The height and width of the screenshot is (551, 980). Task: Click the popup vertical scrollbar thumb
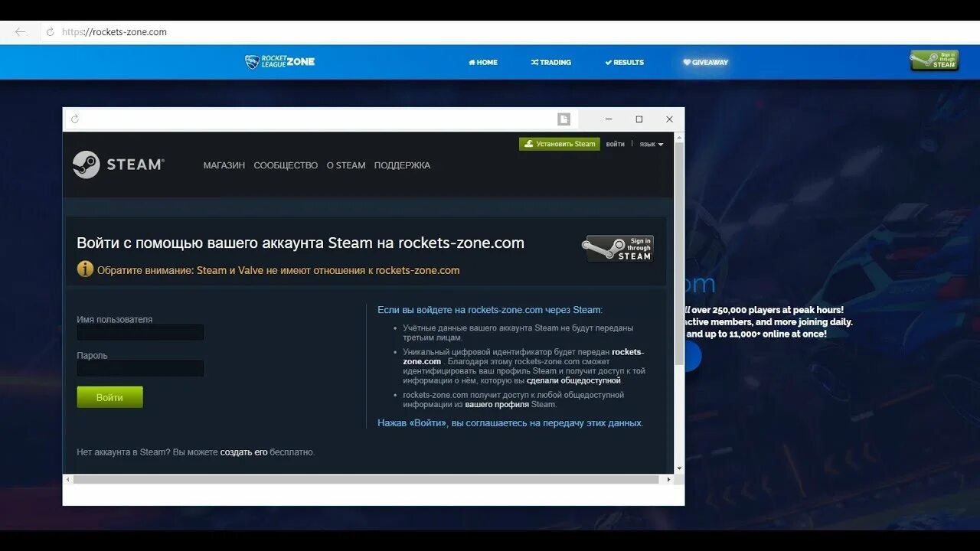point(679,253)
